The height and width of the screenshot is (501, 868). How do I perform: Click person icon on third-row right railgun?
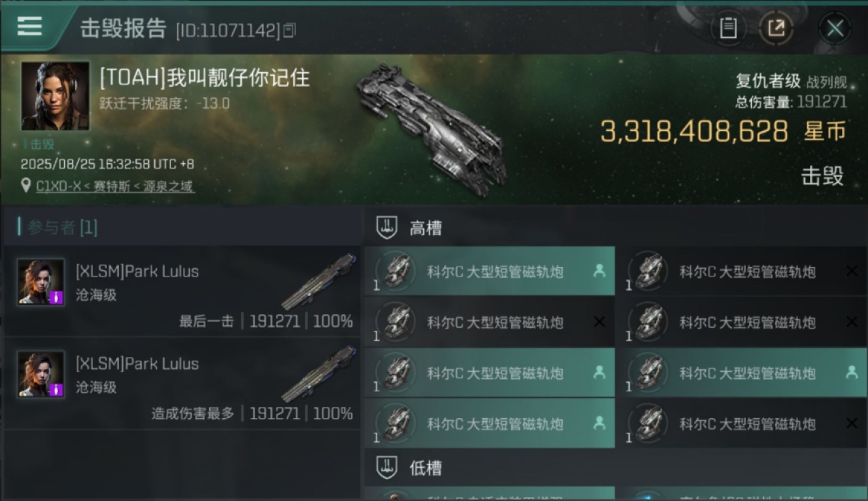(x=851, y=372)
